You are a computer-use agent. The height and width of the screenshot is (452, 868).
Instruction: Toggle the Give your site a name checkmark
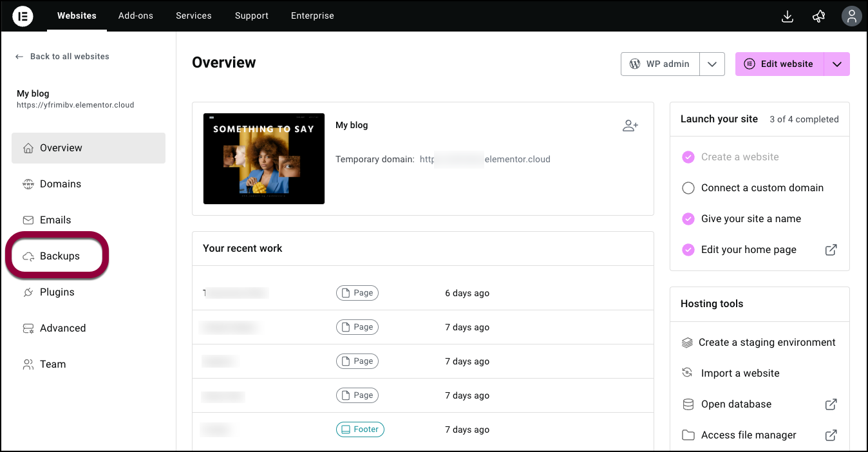[688, 219]
